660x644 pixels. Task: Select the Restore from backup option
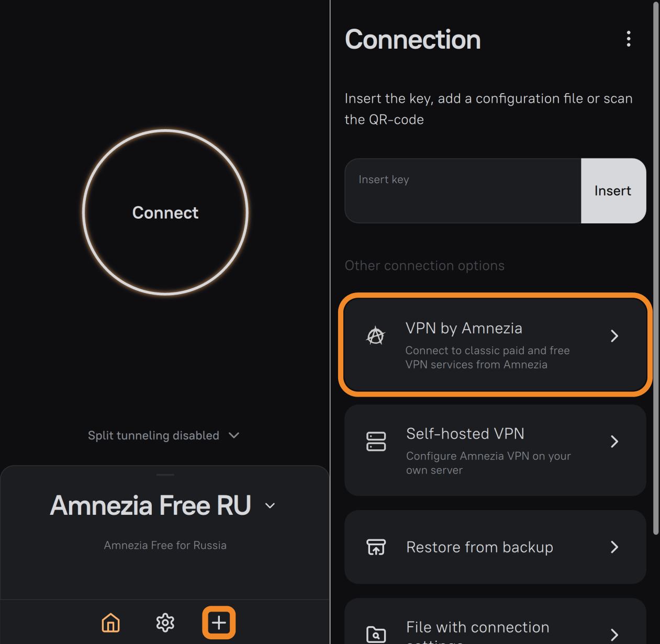point(495,547)
